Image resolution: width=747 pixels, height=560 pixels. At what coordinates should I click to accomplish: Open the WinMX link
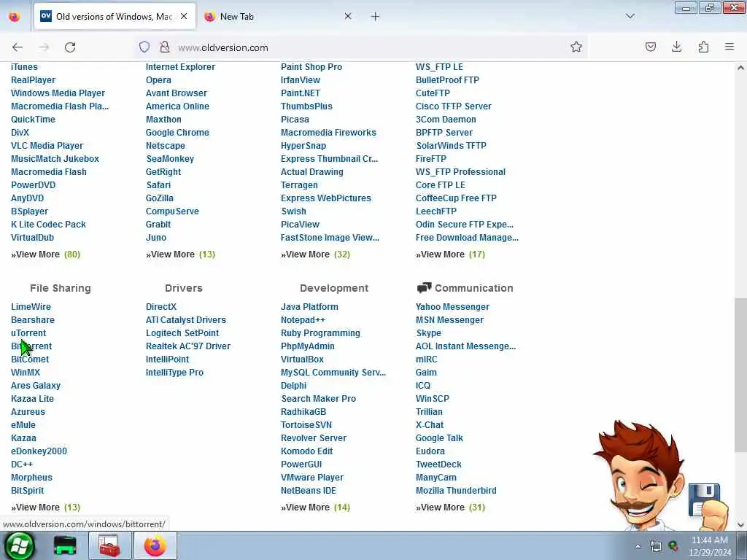[x=26, y=373]
